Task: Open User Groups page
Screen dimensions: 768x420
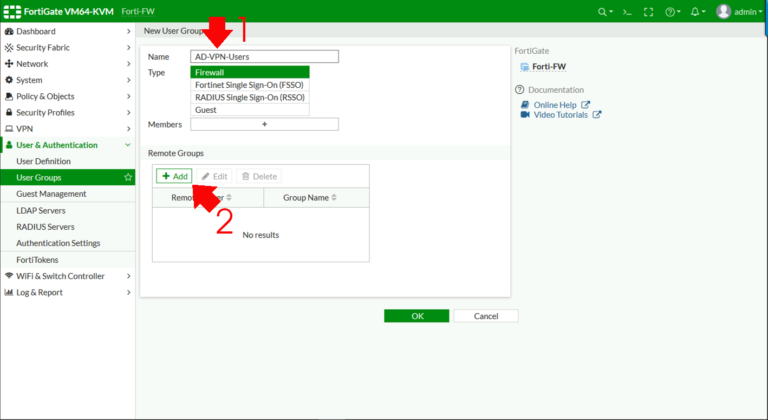Action: 68,177
